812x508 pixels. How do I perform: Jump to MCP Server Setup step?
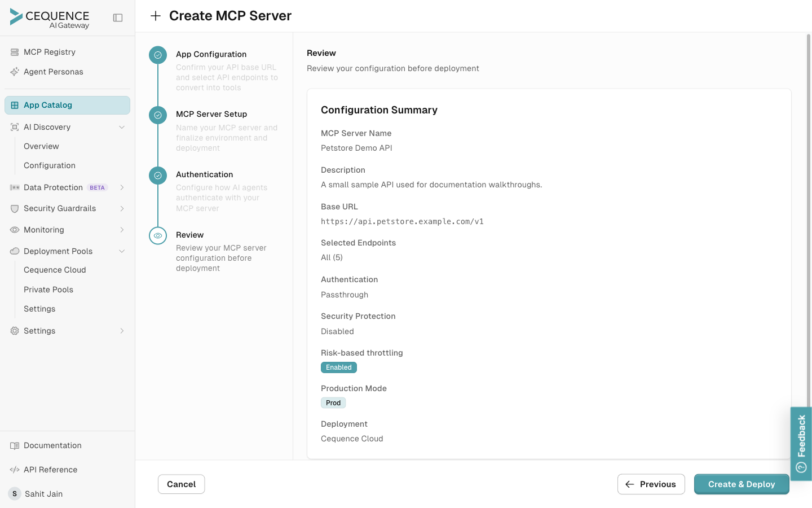click(x=211, y=114)
